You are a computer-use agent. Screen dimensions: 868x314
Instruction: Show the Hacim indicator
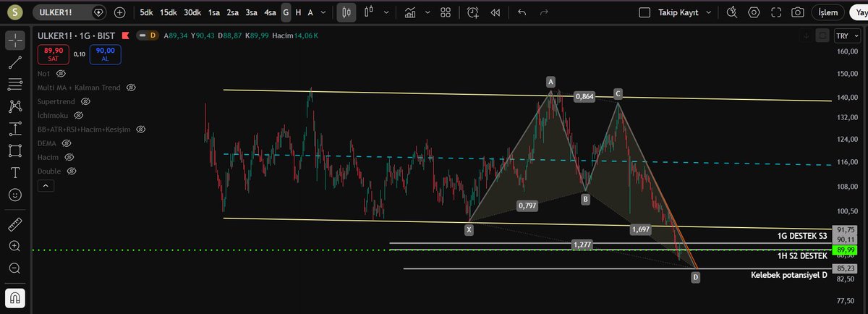click(x=69, y=157)
